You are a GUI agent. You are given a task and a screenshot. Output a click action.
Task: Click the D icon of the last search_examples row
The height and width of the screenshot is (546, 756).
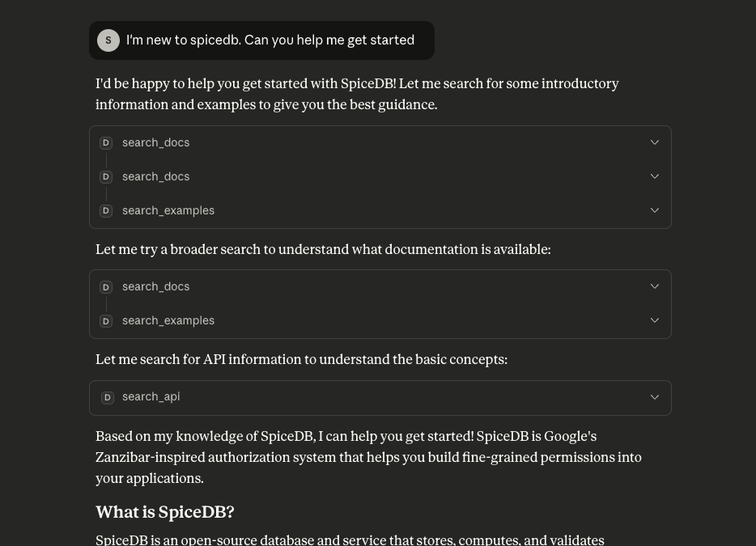click(106, 321)
